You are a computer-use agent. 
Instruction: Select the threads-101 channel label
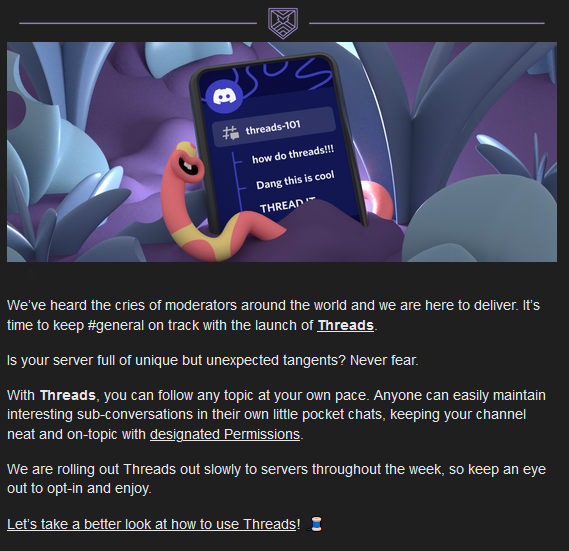pos(273,127)
